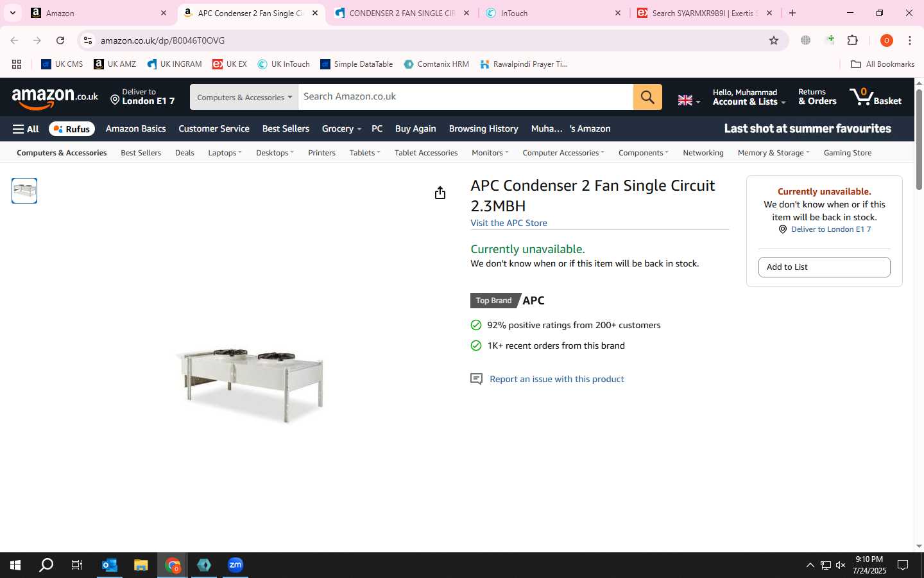Open the Chrome extensions puzzle icon
This screenshot has height=578, width=924.
(852, 40)
